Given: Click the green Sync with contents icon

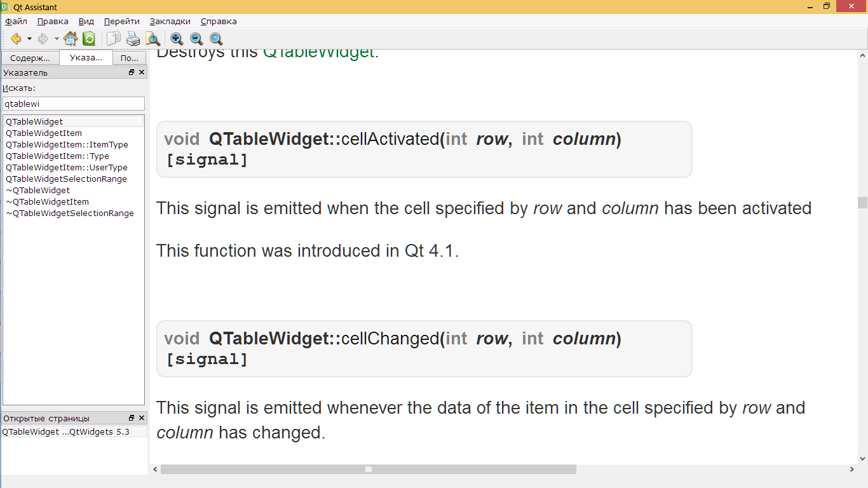Looking at the screenshot, I should coord(89,39).
